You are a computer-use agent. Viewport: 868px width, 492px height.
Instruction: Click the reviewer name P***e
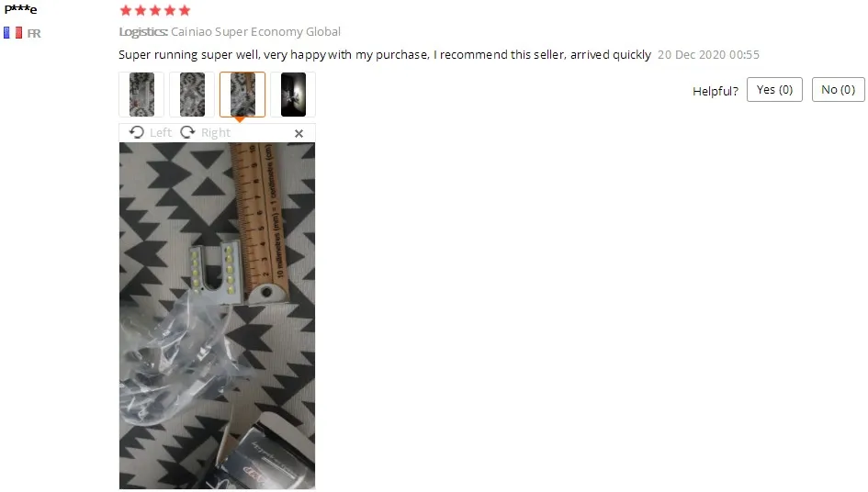(x=20, y=9)
